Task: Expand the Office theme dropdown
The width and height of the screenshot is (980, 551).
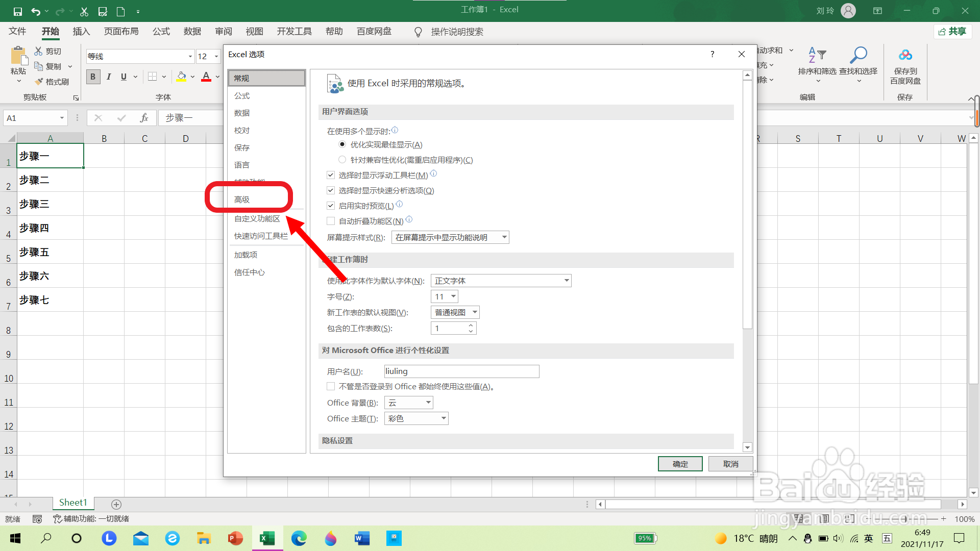Action: (444, 418)
